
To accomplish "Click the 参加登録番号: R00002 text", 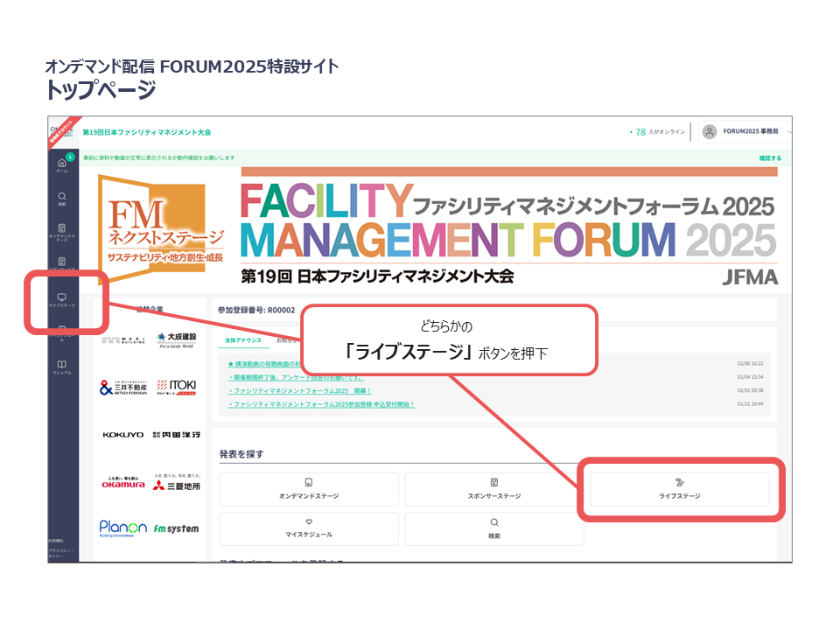I will (256, 310).
